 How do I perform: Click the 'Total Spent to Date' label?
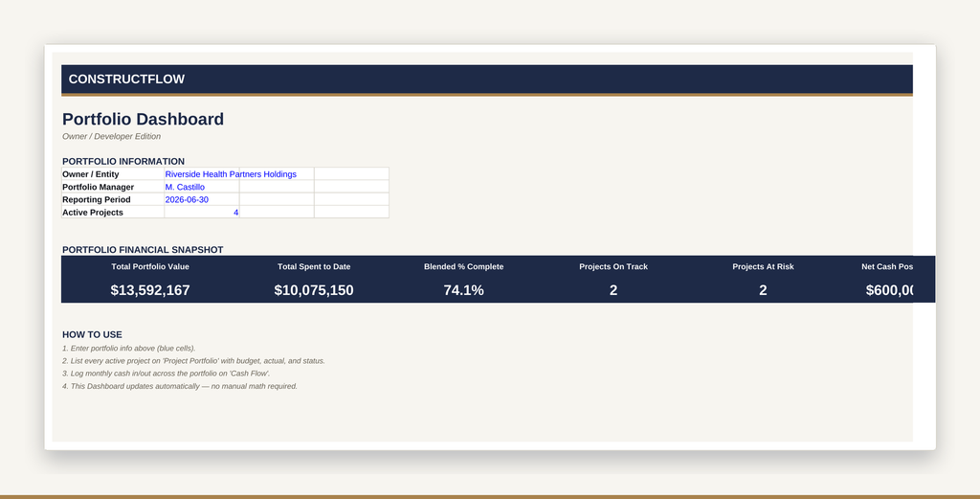pos(314,266)
